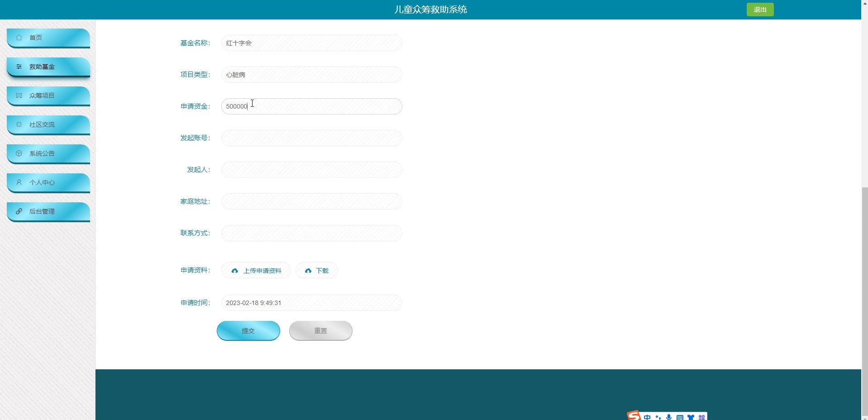
Task: Open the IME soft keyboard icon
Action: tap(680, 417)
